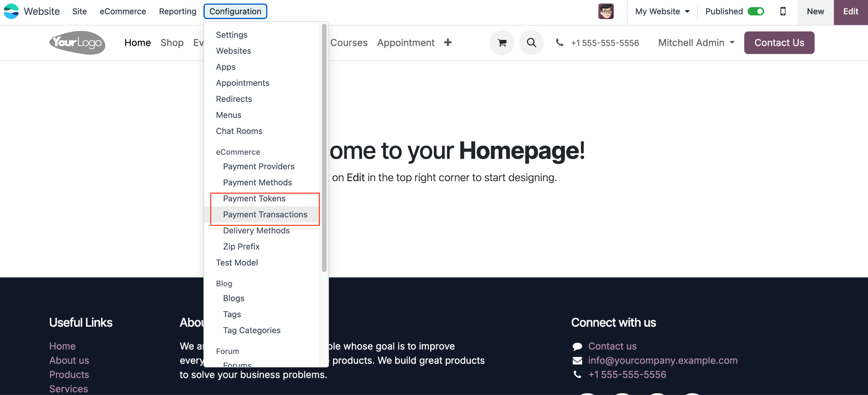Click the speech bubble icon beside Contact us
The image size is (868, 395).
point(577,347)
